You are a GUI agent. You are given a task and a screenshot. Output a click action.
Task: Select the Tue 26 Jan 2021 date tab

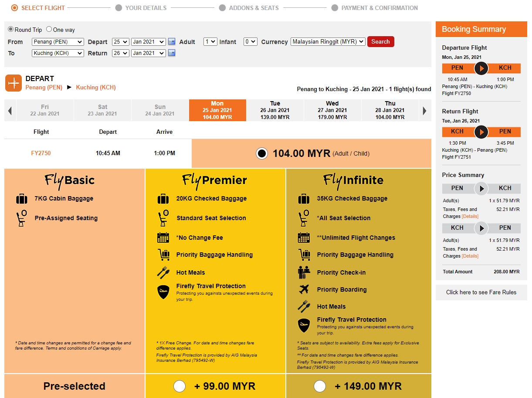tap(275, 110)
